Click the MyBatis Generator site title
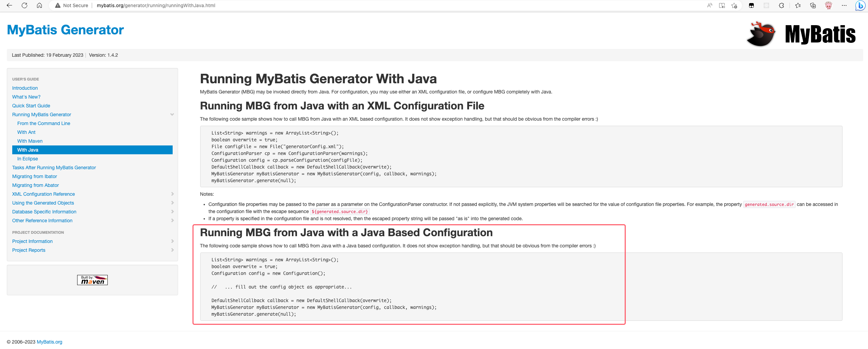The width and height of the screenshot is (868, 349). [x=65, y=30]
